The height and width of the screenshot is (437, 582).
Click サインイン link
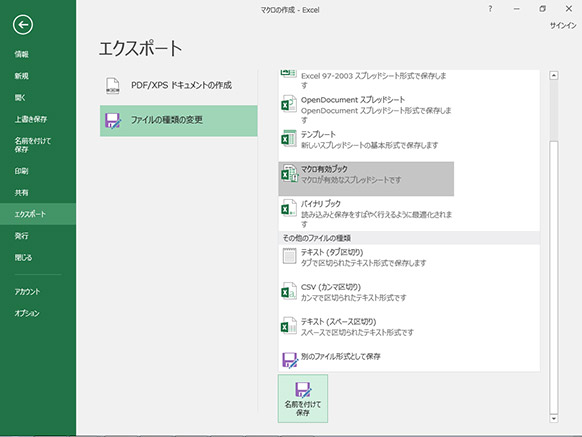563,25
